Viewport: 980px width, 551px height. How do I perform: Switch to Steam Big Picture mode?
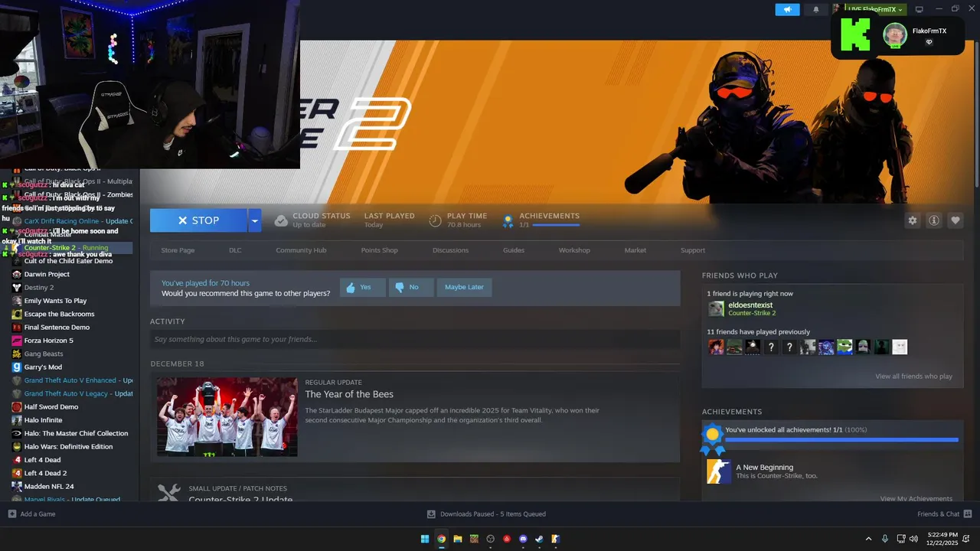pos(920,9)
